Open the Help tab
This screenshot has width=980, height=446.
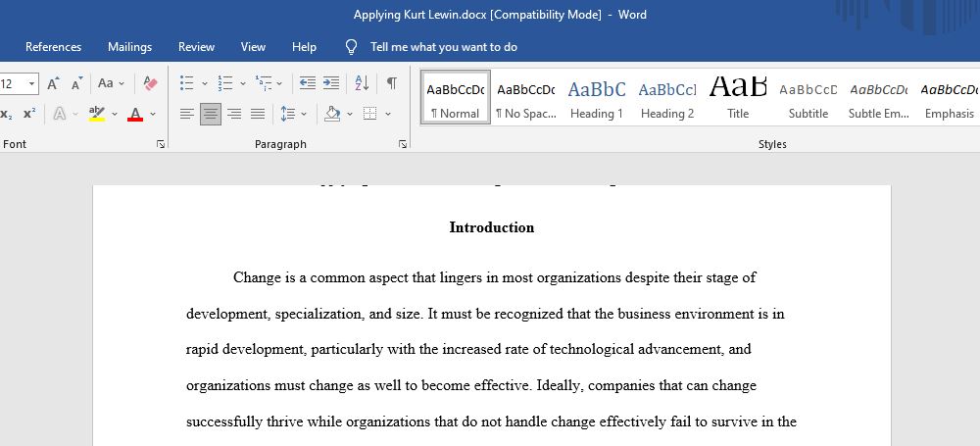pos(305,47)
